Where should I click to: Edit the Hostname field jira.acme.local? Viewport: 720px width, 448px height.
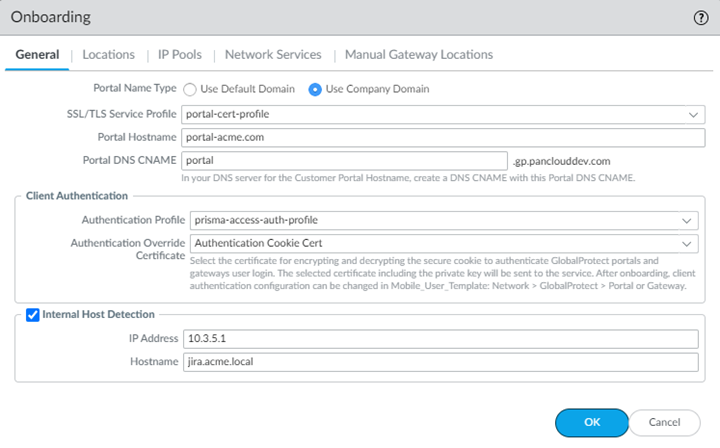pos(441,362)
